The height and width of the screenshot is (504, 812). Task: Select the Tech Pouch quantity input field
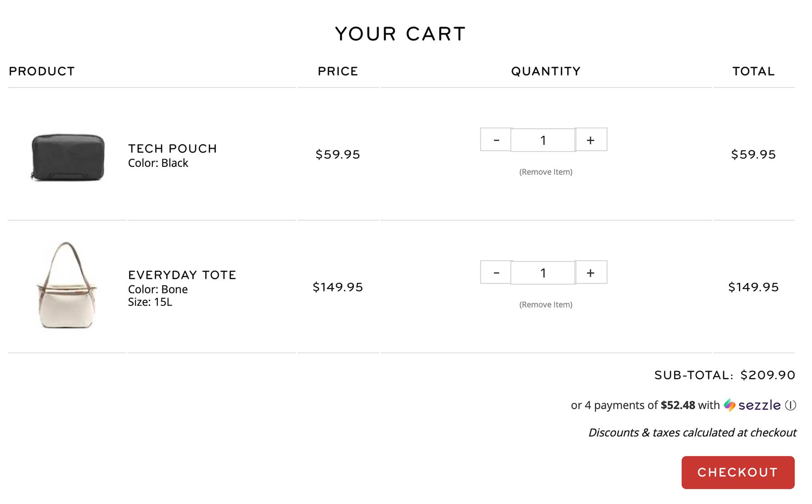[543, 140]
